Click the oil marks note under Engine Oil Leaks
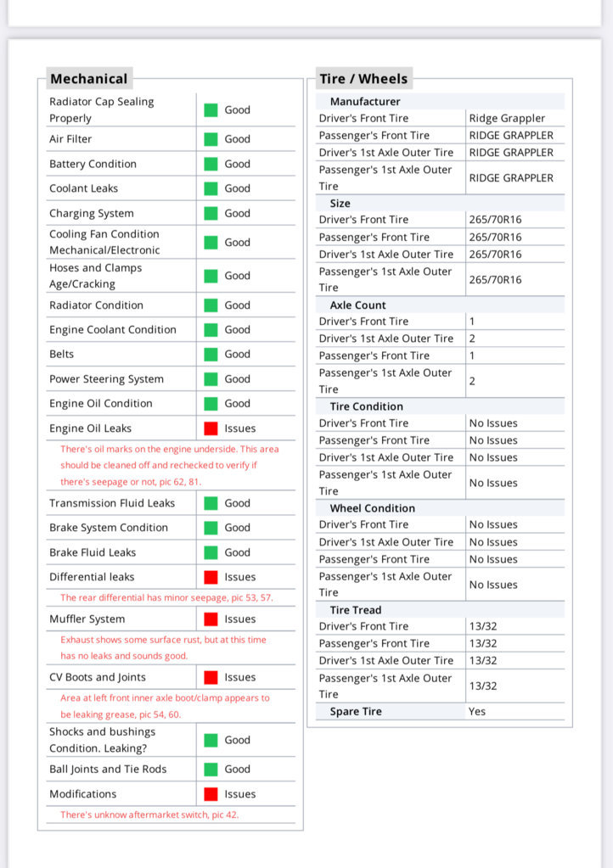This screenshot has height=868, width=613. pyautogui.click(x=170, y=465)
